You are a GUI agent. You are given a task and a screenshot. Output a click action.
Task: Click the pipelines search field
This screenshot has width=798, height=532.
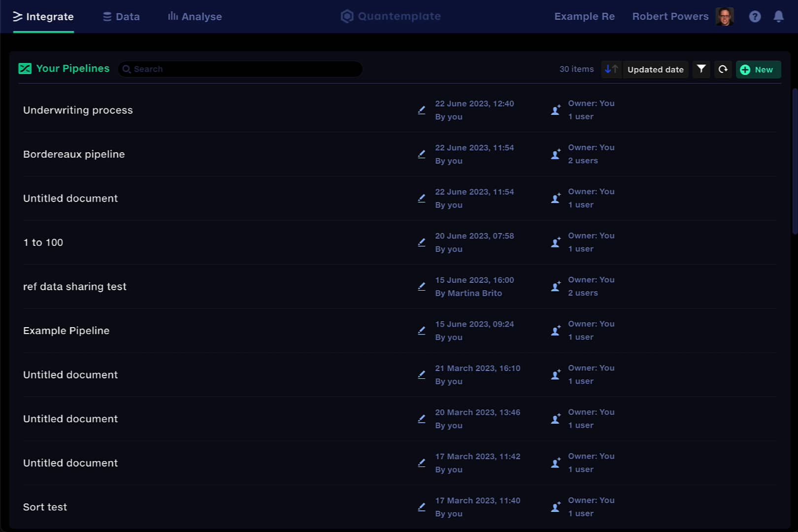(x=241, y=69)
